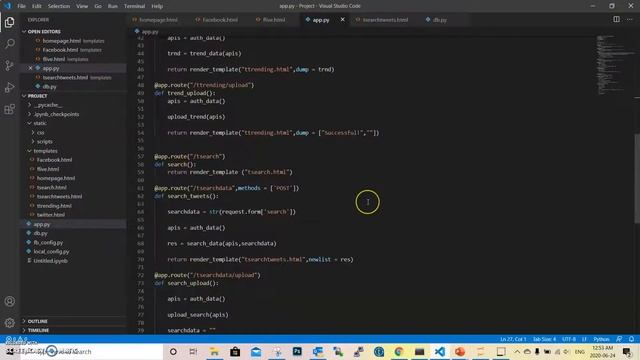Click the UTF-8 encoding status item
This screenshot has height=360, width=640.
pos(569,339)
